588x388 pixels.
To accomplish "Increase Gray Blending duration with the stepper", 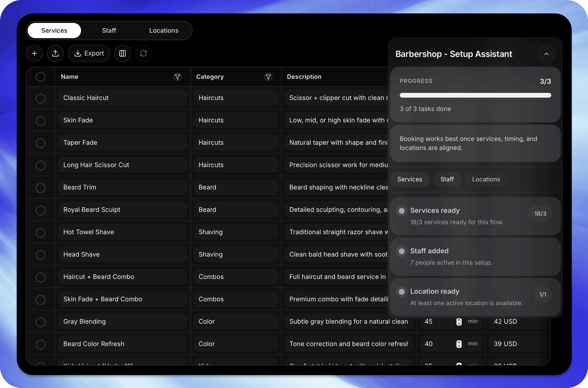I will point(459,320).
